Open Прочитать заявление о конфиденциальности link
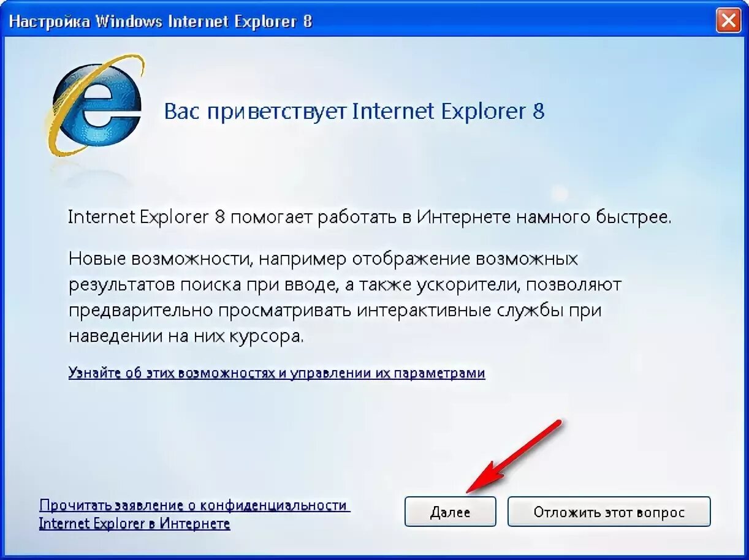The image size is (749, 560). coord(194,505)
